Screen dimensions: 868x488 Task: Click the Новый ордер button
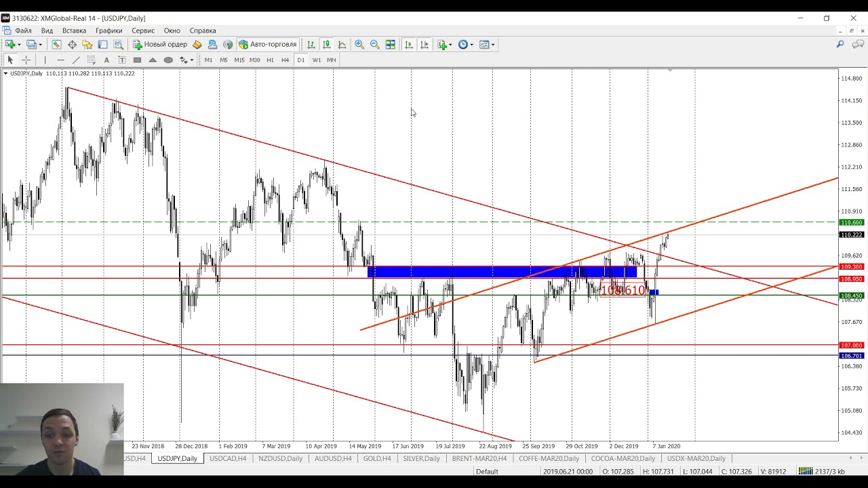tap(160, 44)
